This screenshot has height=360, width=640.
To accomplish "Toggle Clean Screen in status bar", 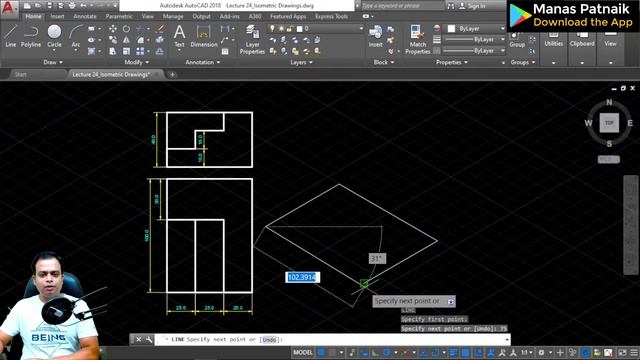I will [x=622, y=352].
